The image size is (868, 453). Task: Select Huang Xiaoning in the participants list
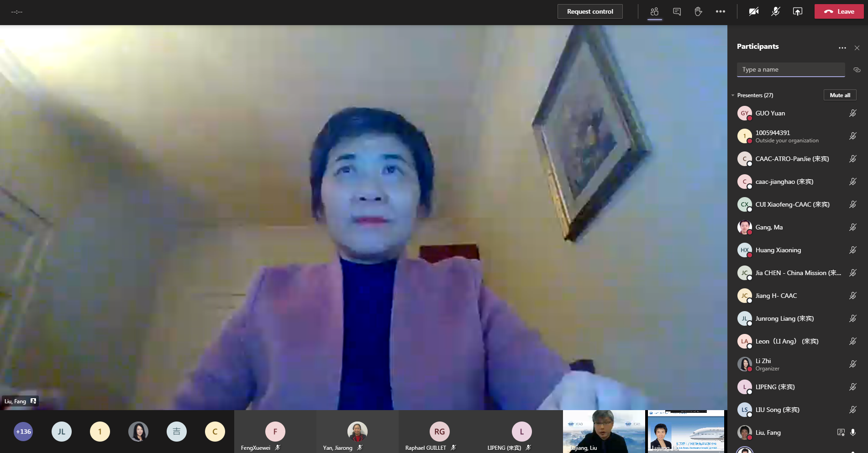[778, 250]
